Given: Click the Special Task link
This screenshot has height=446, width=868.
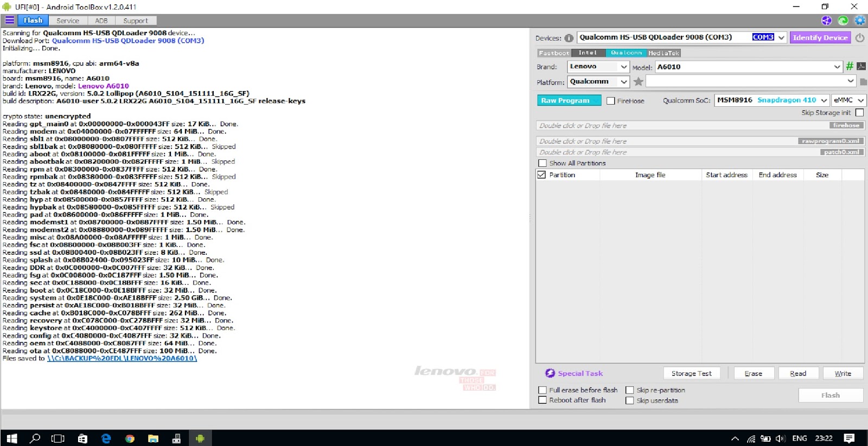Looking at the screenshot, I should point(580,373).
